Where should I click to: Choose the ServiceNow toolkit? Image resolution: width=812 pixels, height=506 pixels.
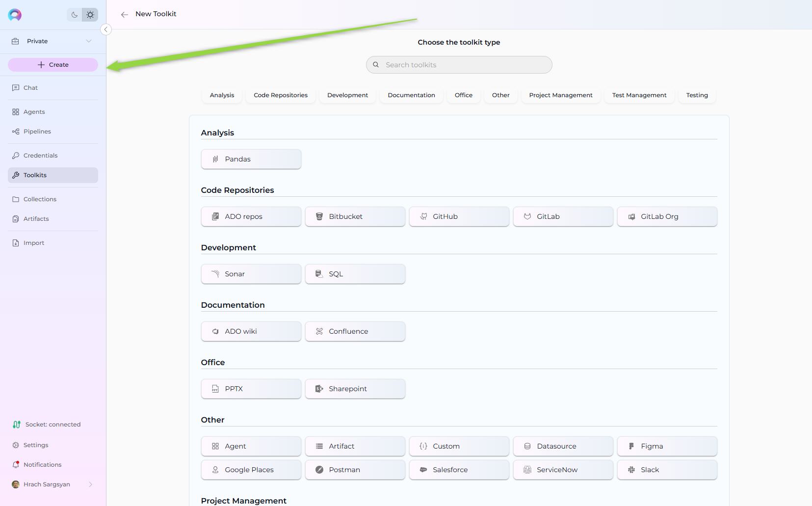[563, 470]
